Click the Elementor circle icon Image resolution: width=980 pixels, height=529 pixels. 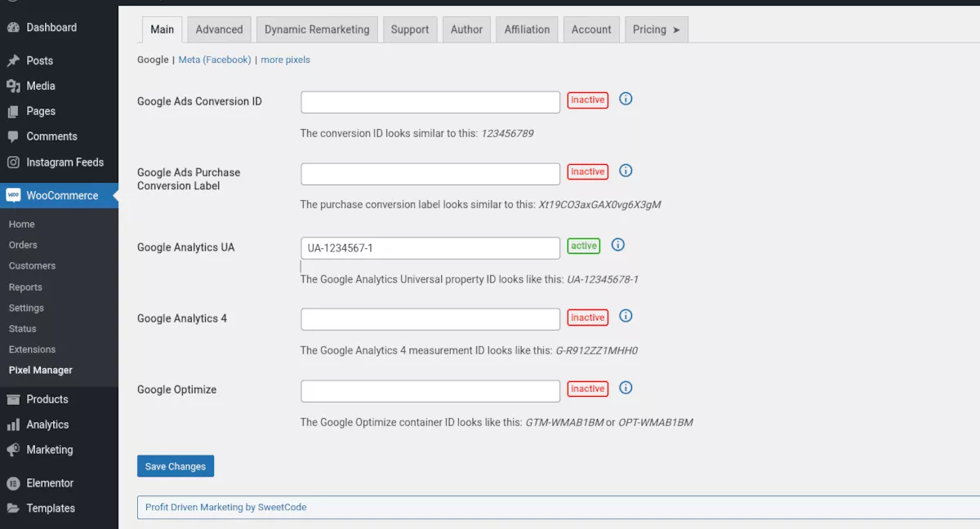pos(13,483)
